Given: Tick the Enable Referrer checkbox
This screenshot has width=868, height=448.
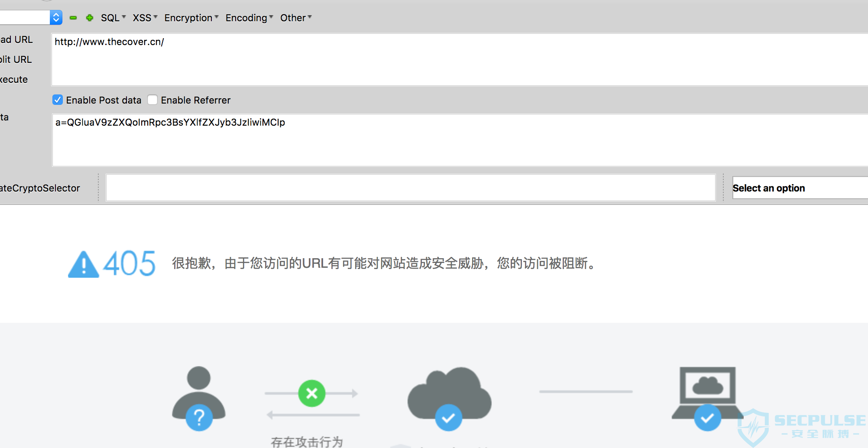Looking at the screenshot, I should tap(152, 100).
